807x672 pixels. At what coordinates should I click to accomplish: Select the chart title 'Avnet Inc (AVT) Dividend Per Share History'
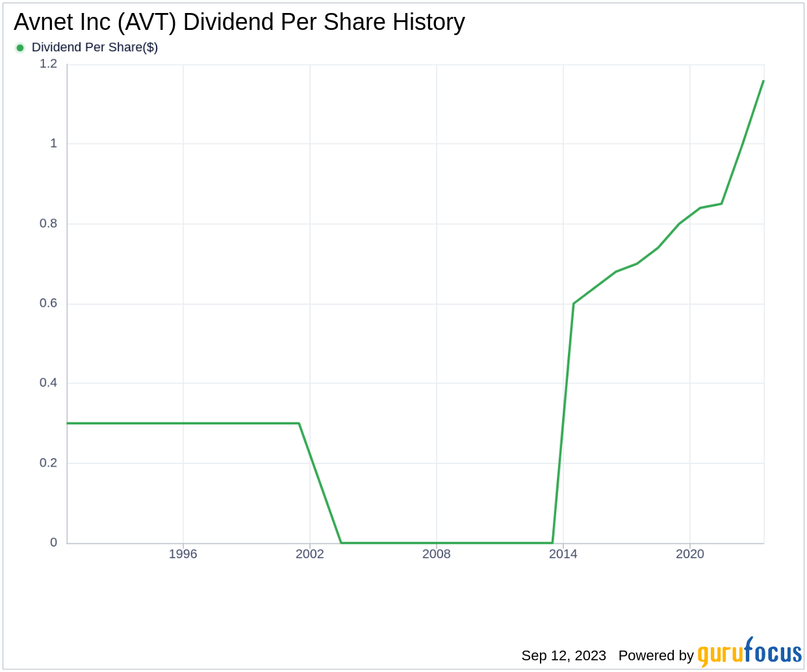pos(239,22)
